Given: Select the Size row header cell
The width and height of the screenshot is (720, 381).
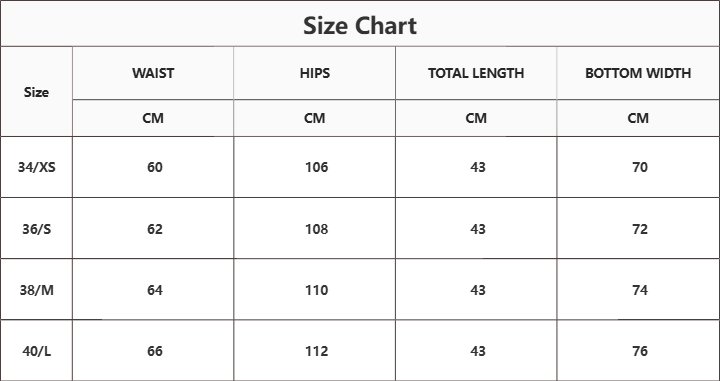Looking at the screenshot, I should coord(36,92).
